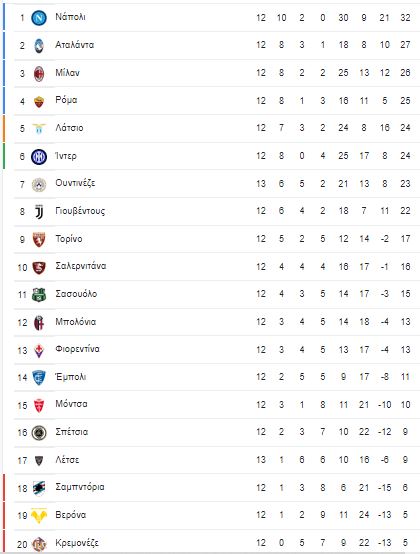
Task: Select the AC Milan crest icon
Action: [39, 73]
